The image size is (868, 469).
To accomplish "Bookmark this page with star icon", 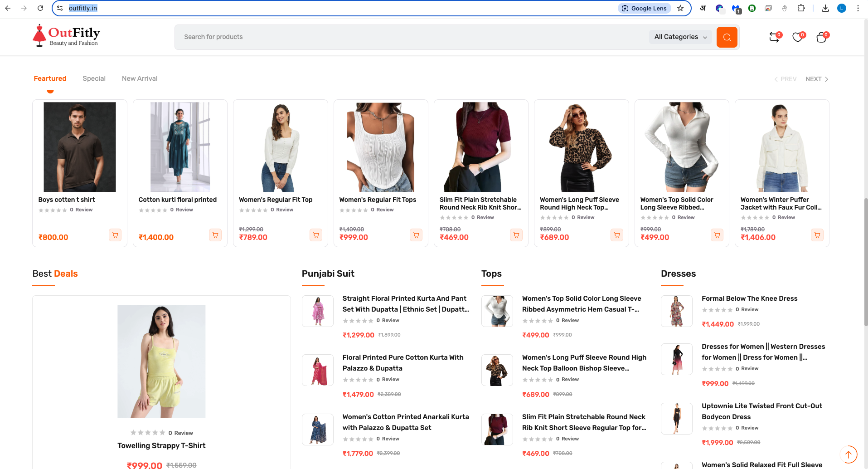I will [680, 8].
